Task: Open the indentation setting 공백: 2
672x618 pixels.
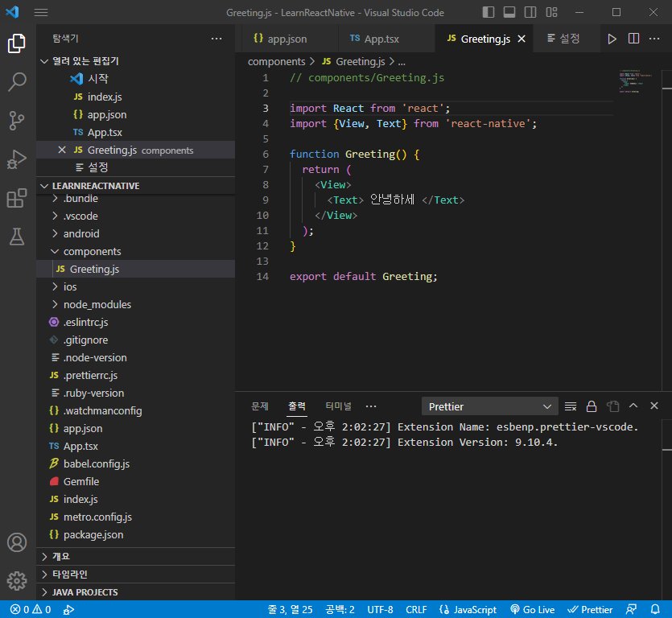Action: click(340, 609)
